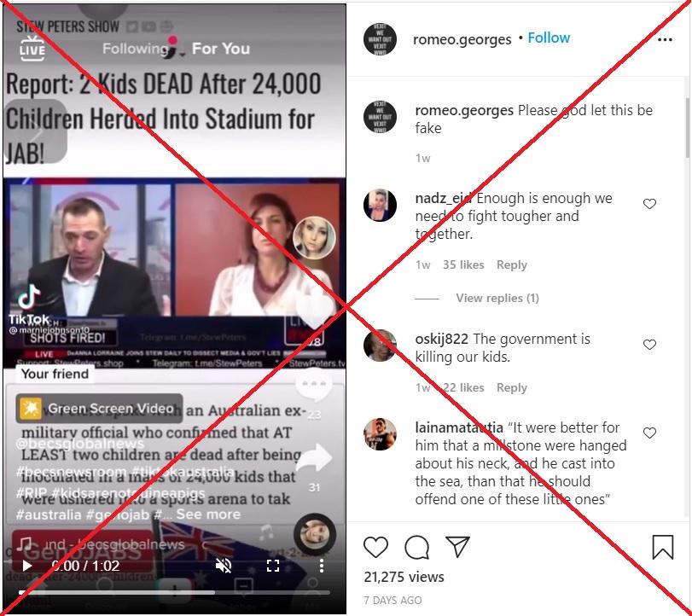Reply to oskij822's comment

511,387
